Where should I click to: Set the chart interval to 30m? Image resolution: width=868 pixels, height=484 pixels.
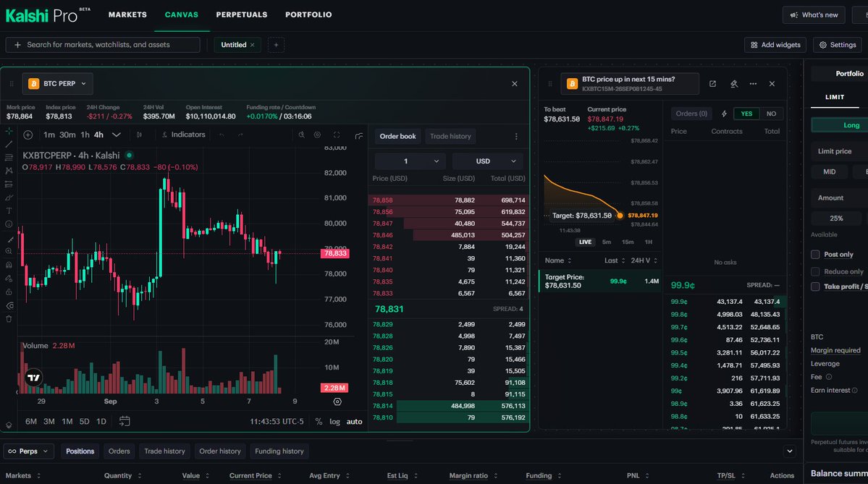click(67, 135)
